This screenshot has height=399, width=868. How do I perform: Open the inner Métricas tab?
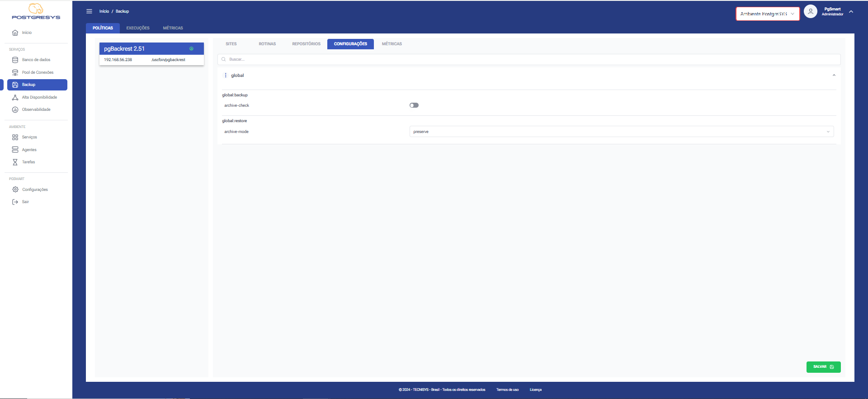coord(392,44)
